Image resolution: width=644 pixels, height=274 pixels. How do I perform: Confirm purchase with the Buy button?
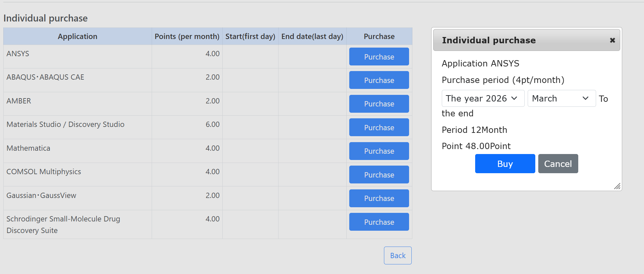[x=505, y=164]
